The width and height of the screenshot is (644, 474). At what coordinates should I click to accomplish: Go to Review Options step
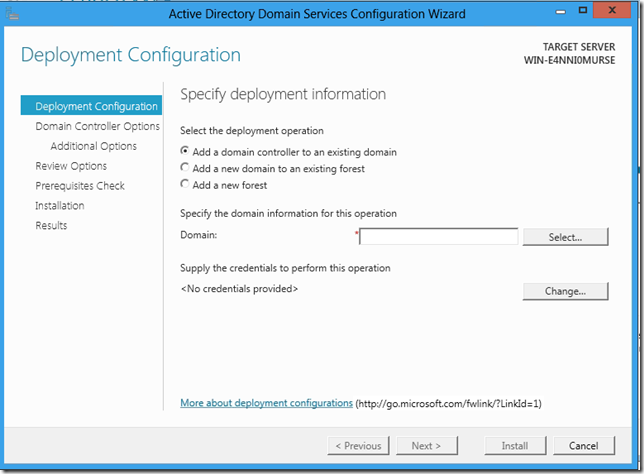(71, 166)
